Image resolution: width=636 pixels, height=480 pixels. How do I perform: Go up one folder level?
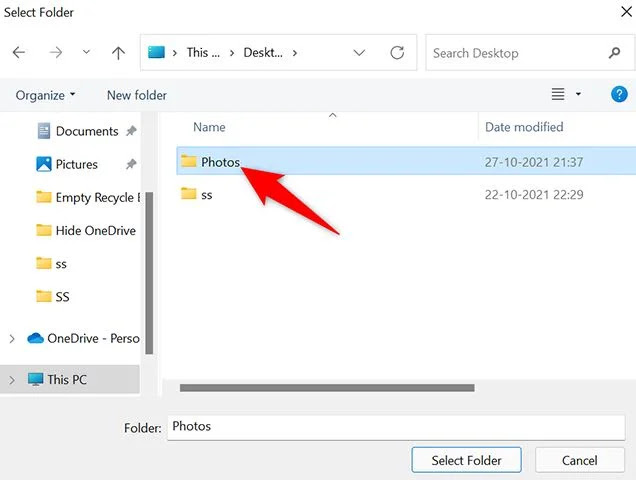(118, 53)
